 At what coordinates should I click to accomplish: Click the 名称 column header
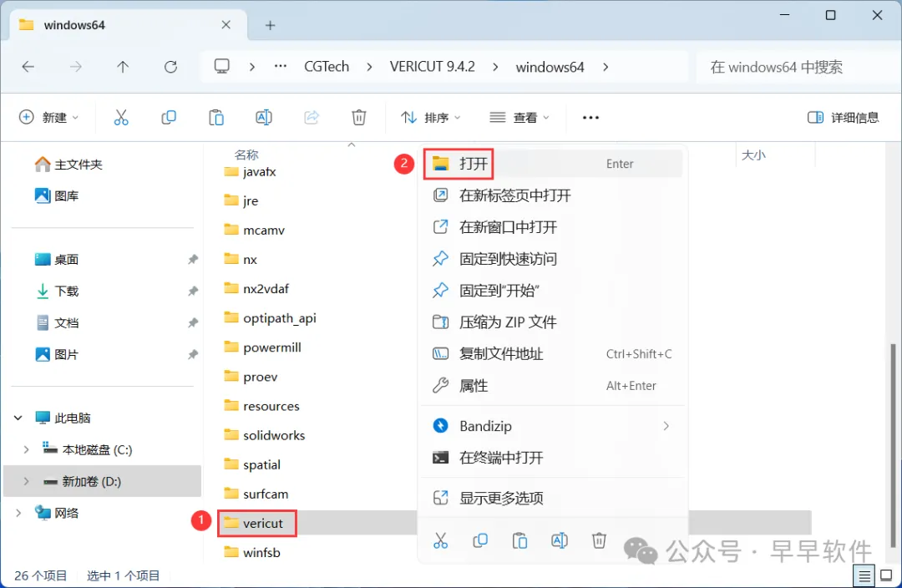point(246,155)
